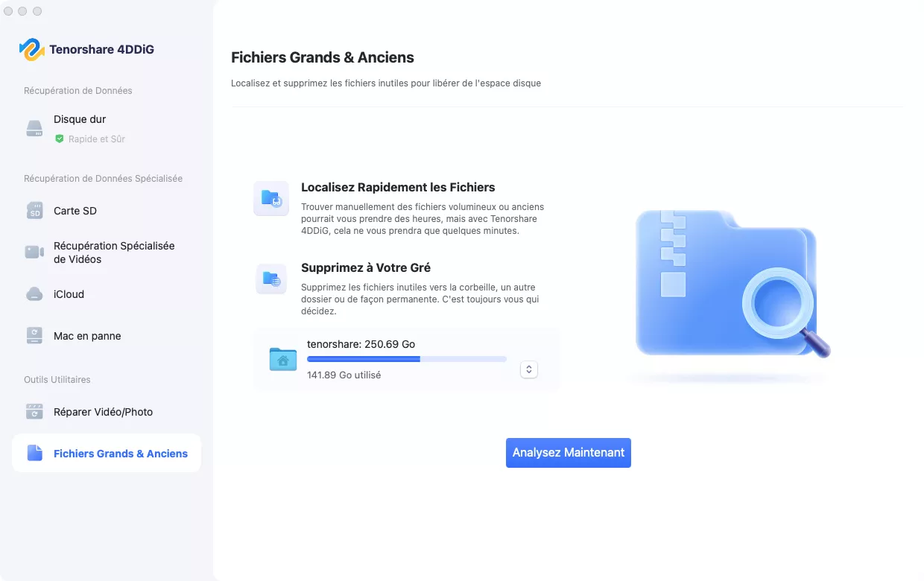Click the Rapide et Sûr label

click(x=97, y=139)
